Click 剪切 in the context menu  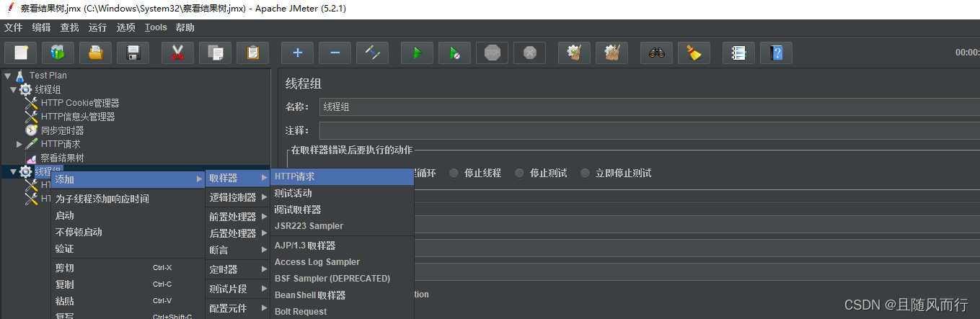click(x=128, y=268)
